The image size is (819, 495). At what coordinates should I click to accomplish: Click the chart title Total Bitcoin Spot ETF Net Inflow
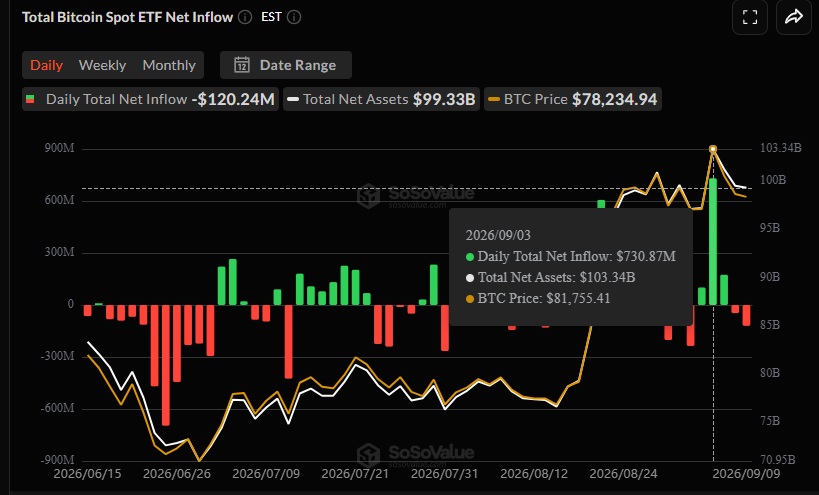pos(127,17)
